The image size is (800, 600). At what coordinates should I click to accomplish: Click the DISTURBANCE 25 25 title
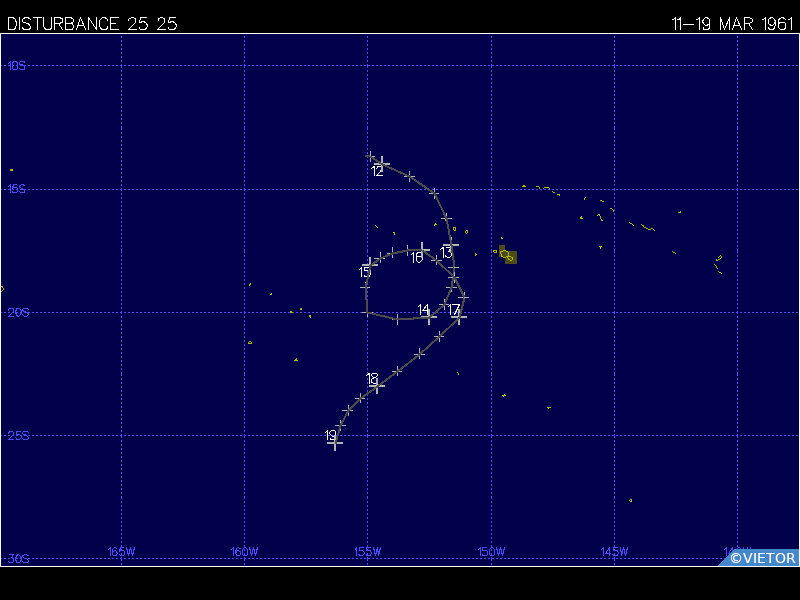[x=92, y=24]
